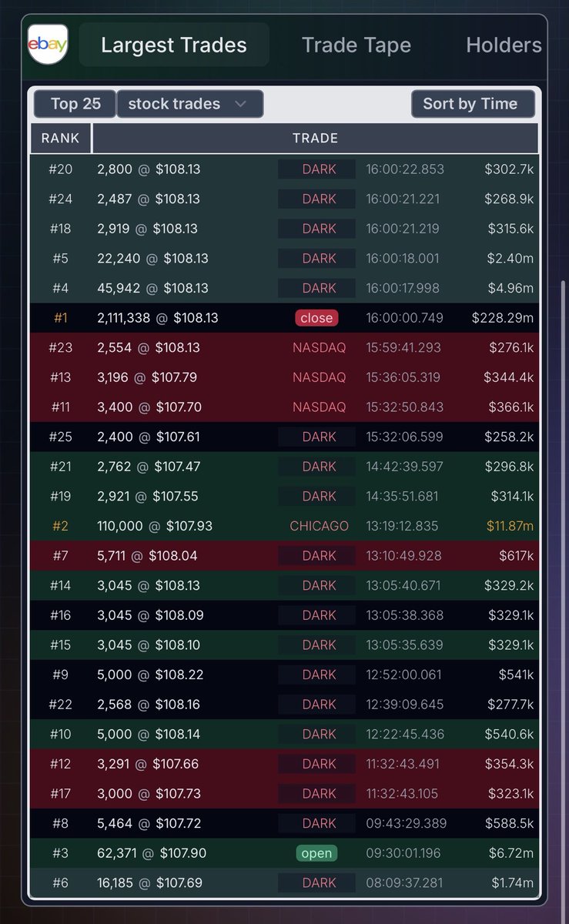Click the green open badge on row #3
569x924 pixels.
pos(317,853)
